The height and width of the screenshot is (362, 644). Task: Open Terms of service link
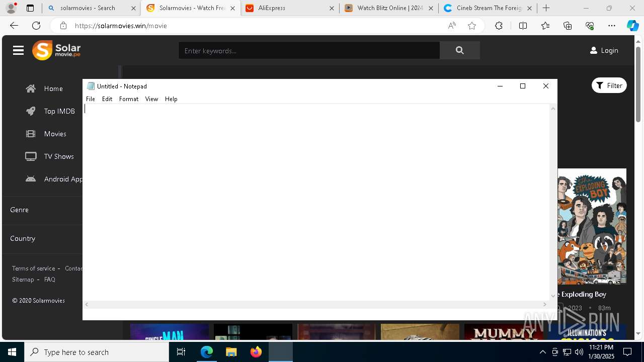coord(34,268)
